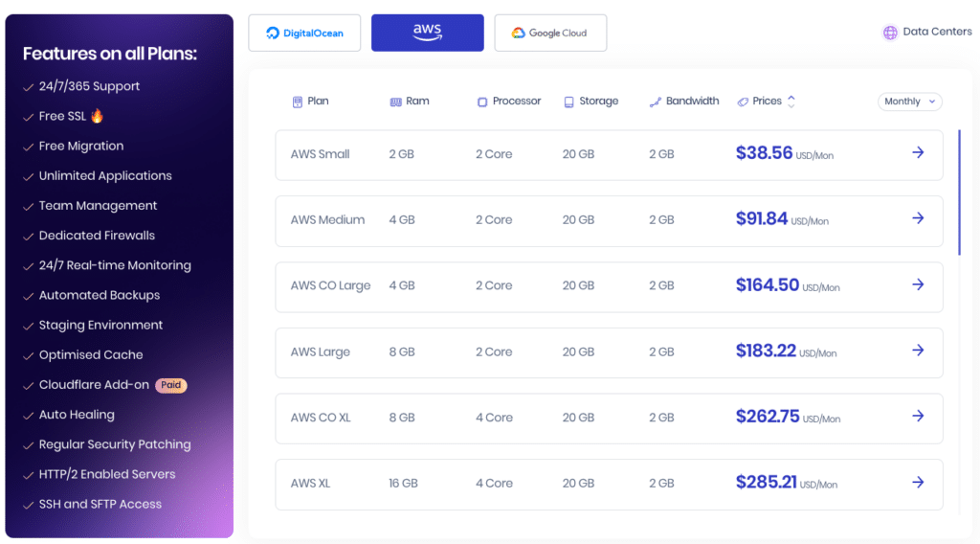
Task: Click the price tag icon beside Prices
Action: click(743, 102)
